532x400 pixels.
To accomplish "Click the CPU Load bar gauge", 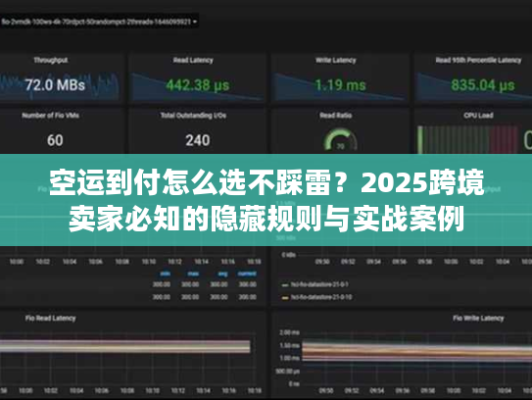I will (x=467, y=139).
